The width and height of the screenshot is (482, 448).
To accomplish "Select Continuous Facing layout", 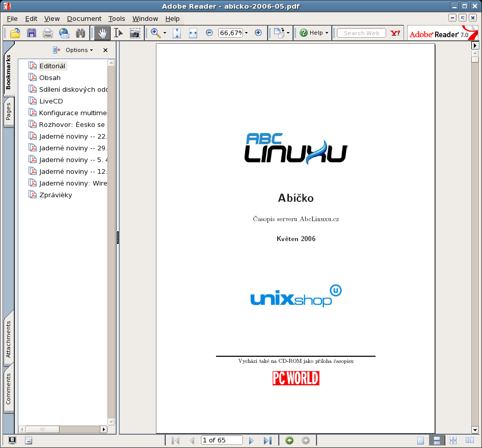I will click(x=453, y=441).
